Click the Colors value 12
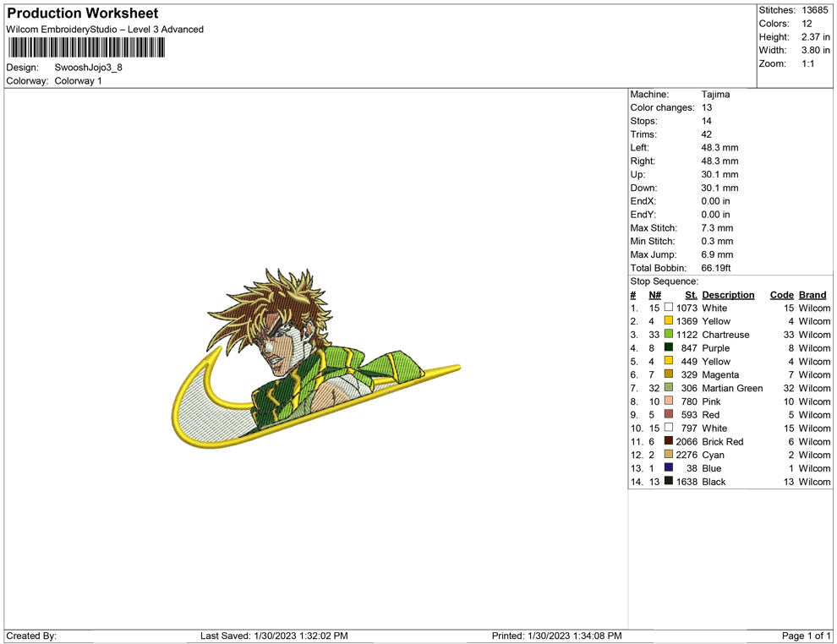This screenshot has width=837, height=644. [x=807, y=24]
